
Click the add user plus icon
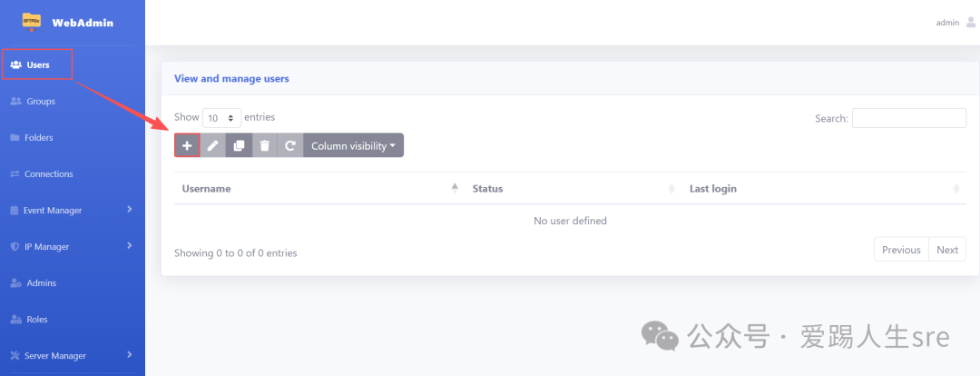click(187, 145)
